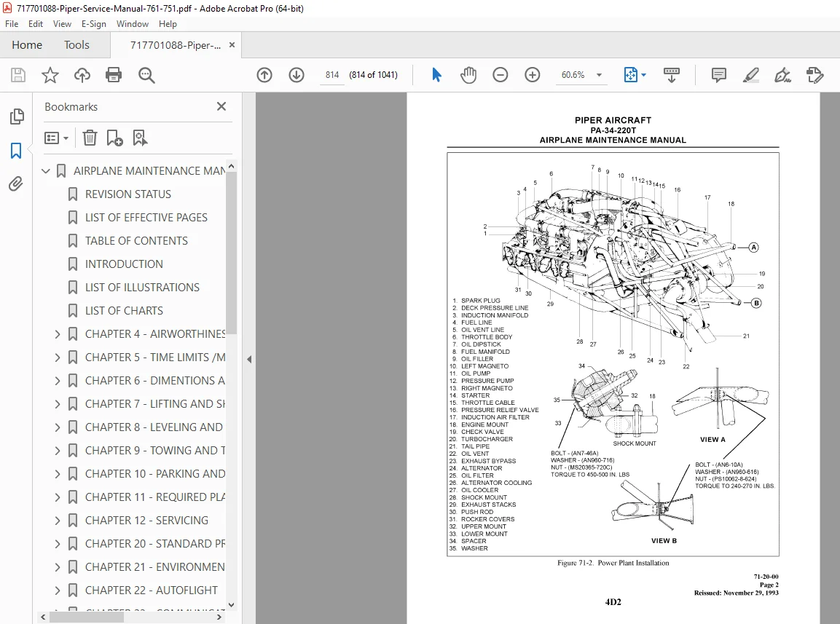Open CHAPTER 11 - REQUIRED PLACARDS bookmark
The width and height of the screenshot is (840, 624).
[155, 497]
